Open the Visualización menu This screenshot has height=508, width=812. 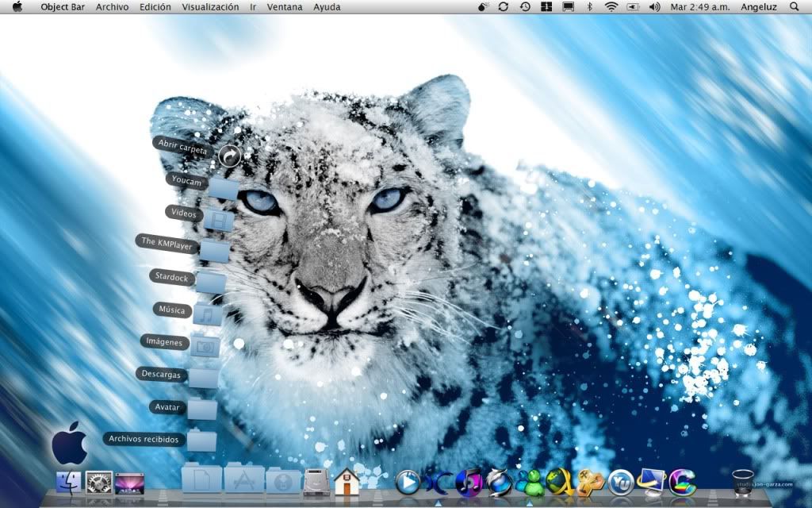tap(210, 7)
